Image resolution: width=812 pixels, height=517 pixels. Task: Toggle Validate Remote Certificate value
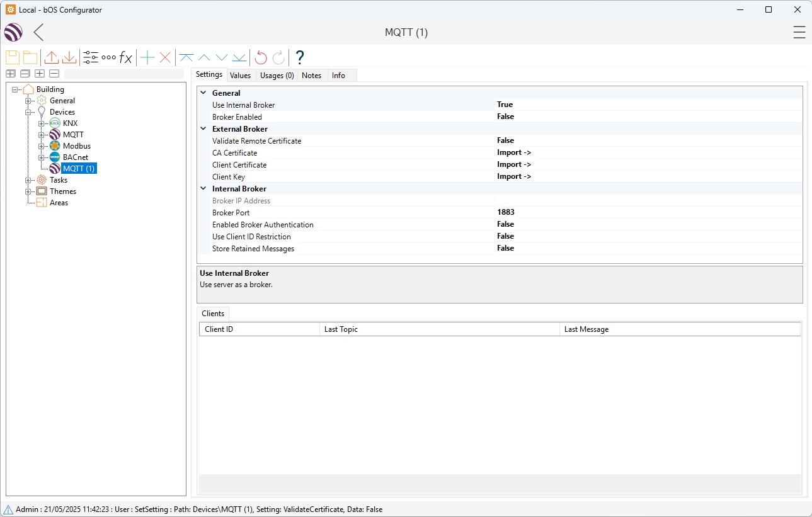pos(505,140)
